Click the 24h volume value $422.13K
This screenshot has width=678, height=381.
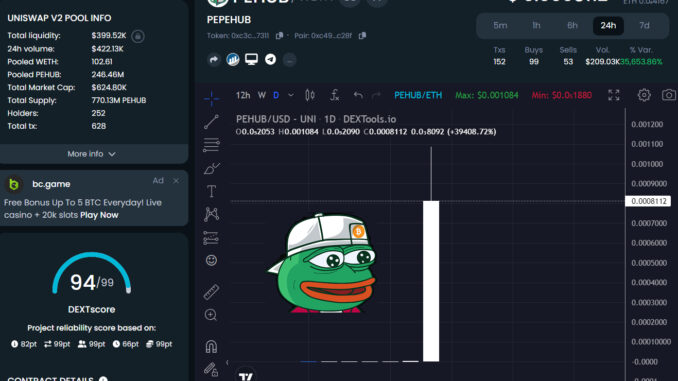[108, 49]
